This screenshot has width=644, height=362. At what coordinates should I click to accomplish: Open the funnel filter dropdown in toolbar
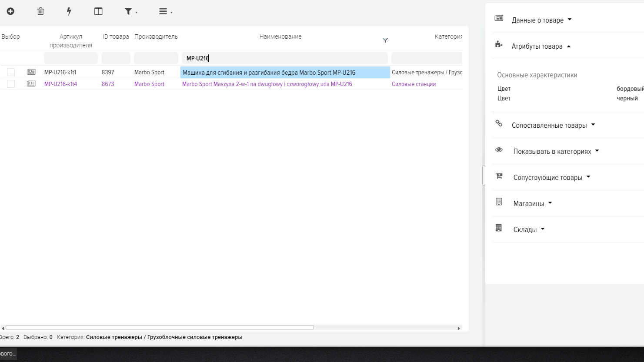131,12
